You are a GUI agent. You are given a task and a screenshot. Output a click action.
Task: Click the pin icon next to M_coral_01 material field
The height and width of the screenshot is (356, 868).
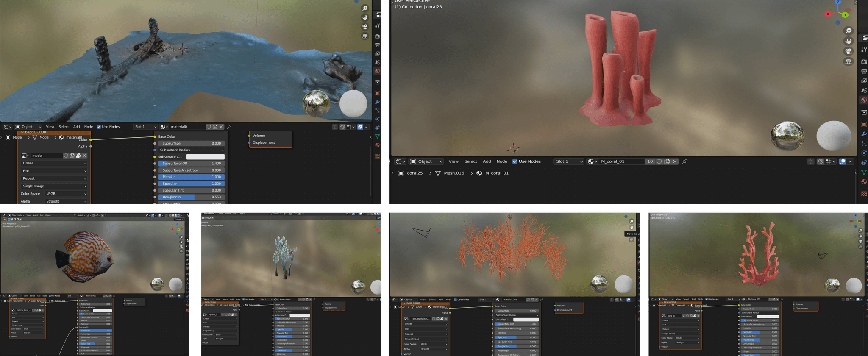click(684, 161)
